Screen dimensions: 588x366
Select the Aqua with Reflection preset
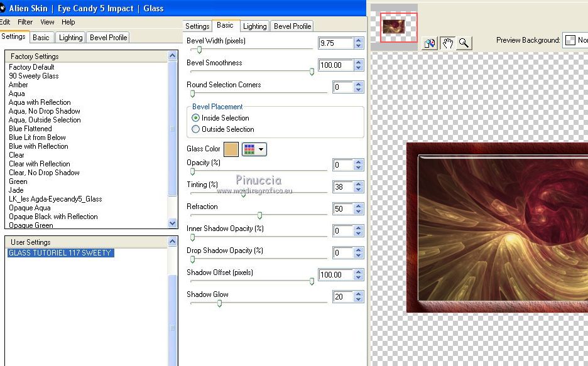pyautogui.click(x=40, y=102)
